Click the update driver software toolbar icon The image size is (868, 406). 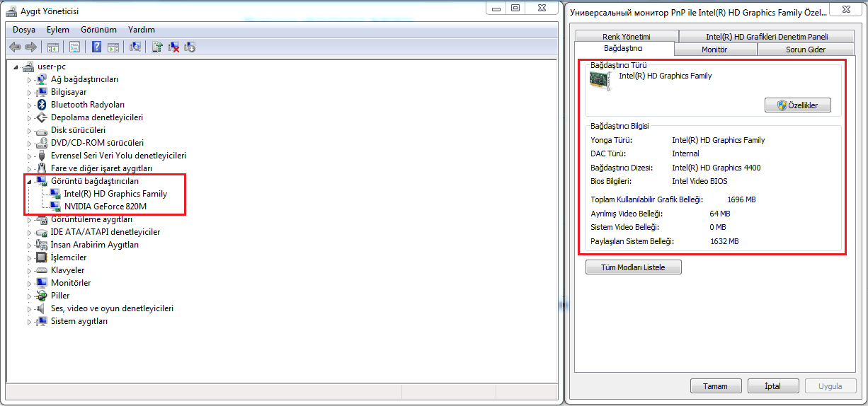157,47
